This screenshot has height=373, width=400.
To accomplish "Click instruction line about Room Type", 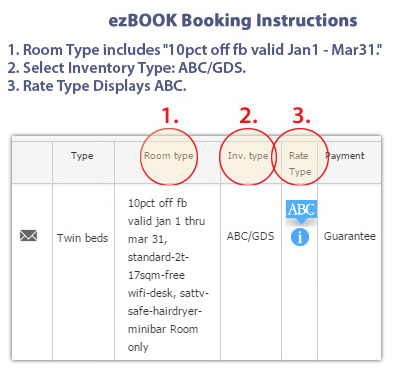I will click(x=195, y=50).
